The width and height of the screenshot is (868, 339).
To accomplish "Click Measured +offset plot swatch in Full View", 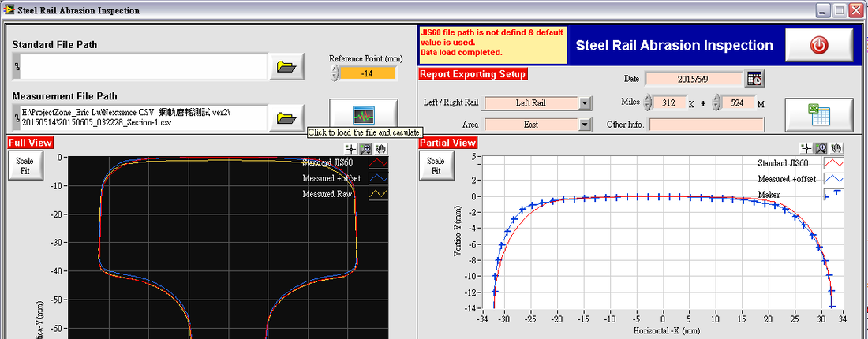I will tap(379, 178).
